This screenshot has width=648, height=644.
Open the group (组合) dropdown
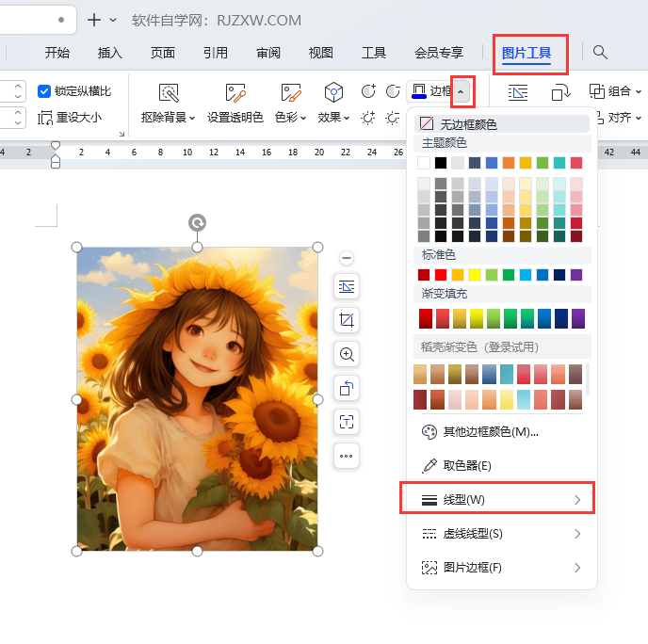[615, 91]
